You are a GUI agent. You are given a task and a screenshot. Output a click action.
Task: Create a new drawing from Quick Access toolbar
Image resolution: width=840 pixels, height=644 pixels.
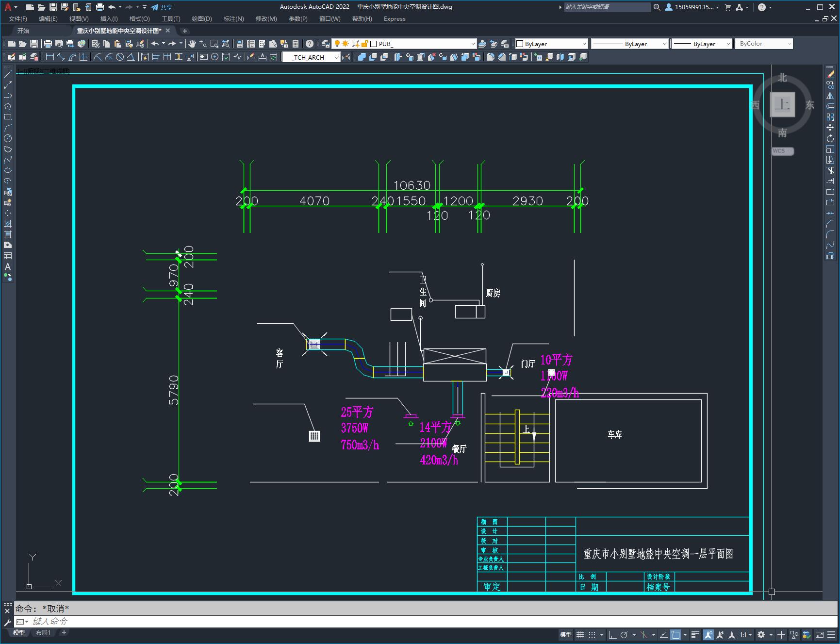[30, 7]
